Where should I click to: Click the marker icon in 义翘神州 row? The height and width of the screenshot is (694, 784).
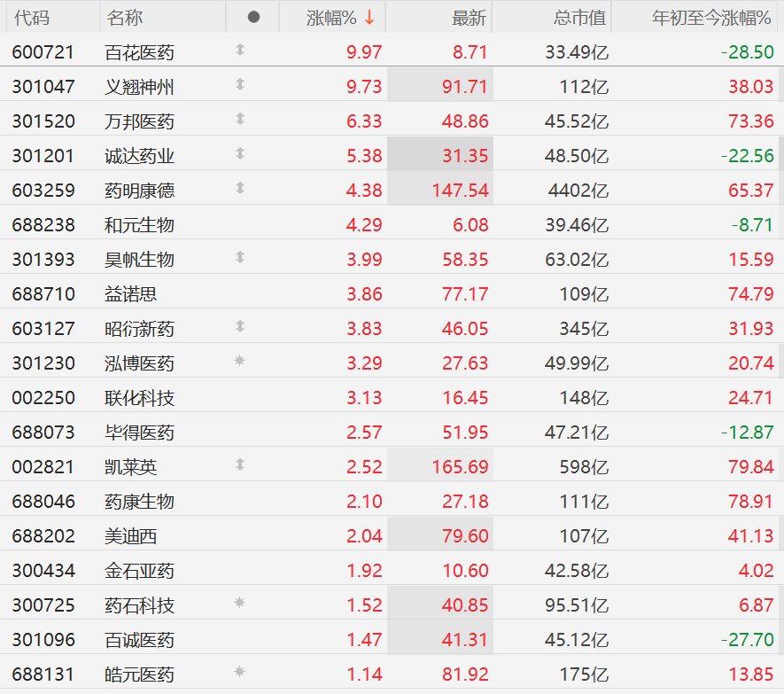[x=240, y=84]
